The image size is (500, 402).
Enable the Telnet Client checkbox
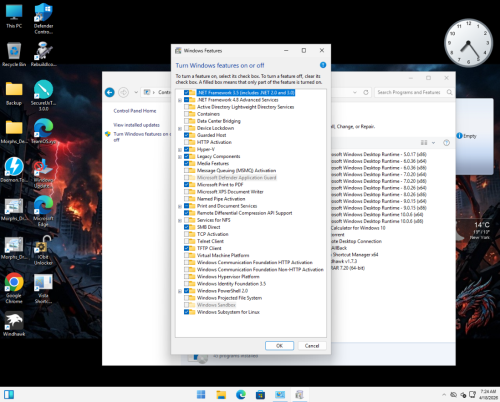point(186,241)
